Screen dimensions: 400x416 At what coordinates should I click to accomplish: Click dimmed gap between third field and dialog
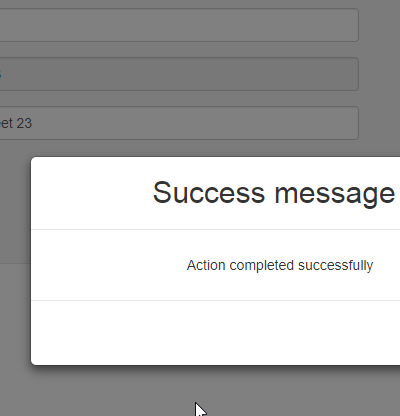179,148
